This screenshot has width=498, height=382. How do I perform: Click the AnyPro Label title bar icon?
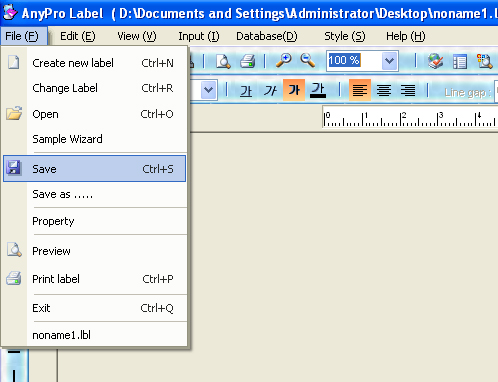point(10,12)
